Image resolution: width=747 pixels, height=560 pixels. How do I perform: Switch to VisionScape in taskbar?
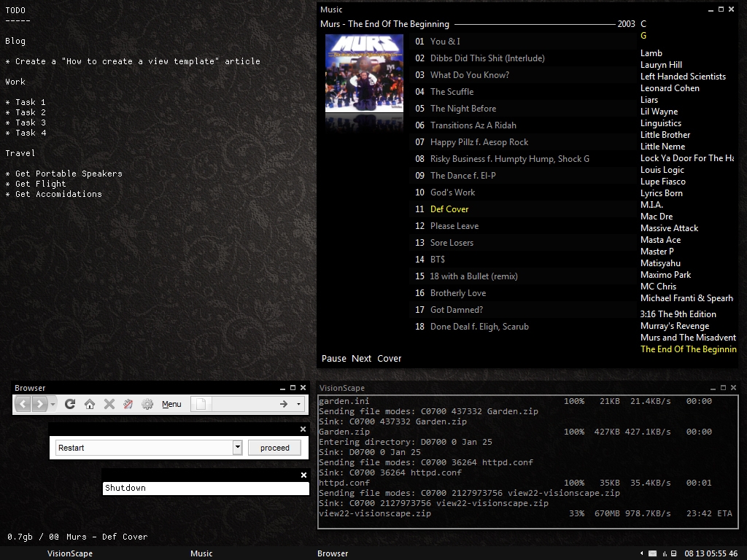[70, 553]
